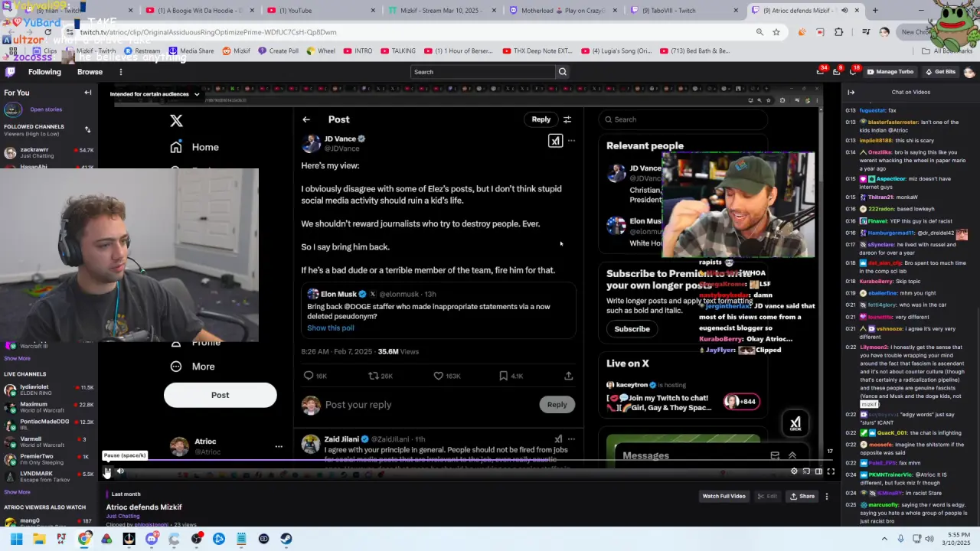Image resolution: width=980 pixels, height=551 pixels.
Task: Open the Following page
Action: [x=44, y=72]
